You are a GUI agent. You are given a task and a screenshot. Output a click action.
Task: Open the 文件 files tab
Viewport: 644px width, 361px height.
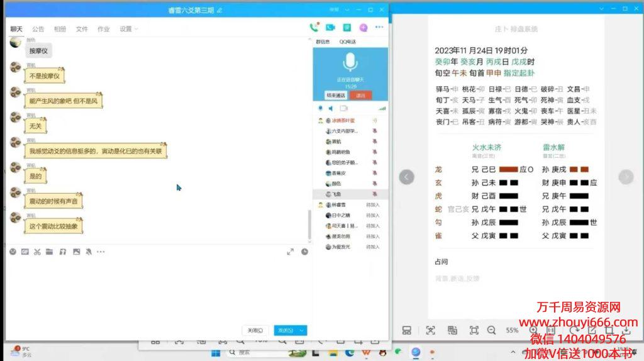(x=82, y=29)
